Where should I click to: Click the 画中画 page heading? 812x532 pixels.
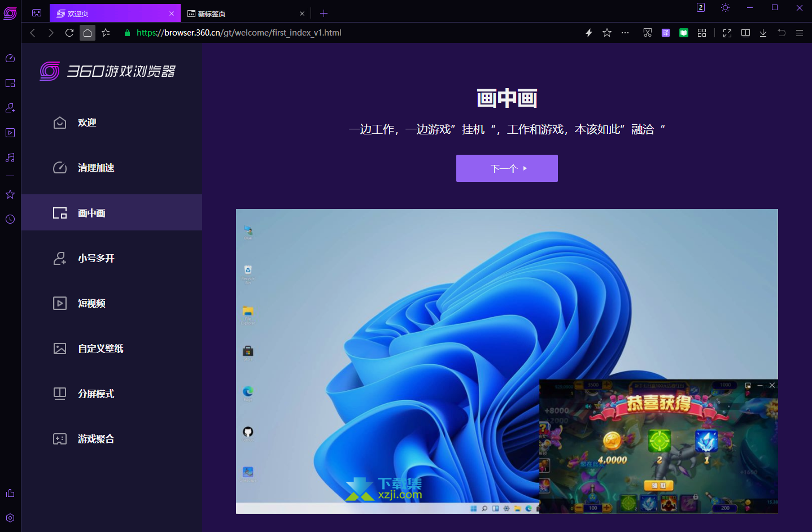[x=507, y=99]
